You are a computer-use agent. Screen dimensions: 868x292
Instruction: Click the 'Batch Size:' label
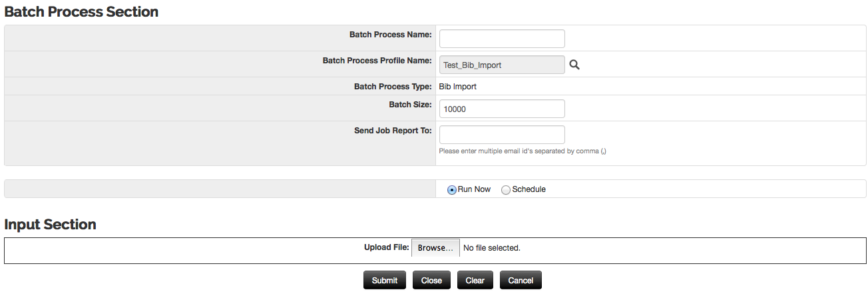pos(411,105)
